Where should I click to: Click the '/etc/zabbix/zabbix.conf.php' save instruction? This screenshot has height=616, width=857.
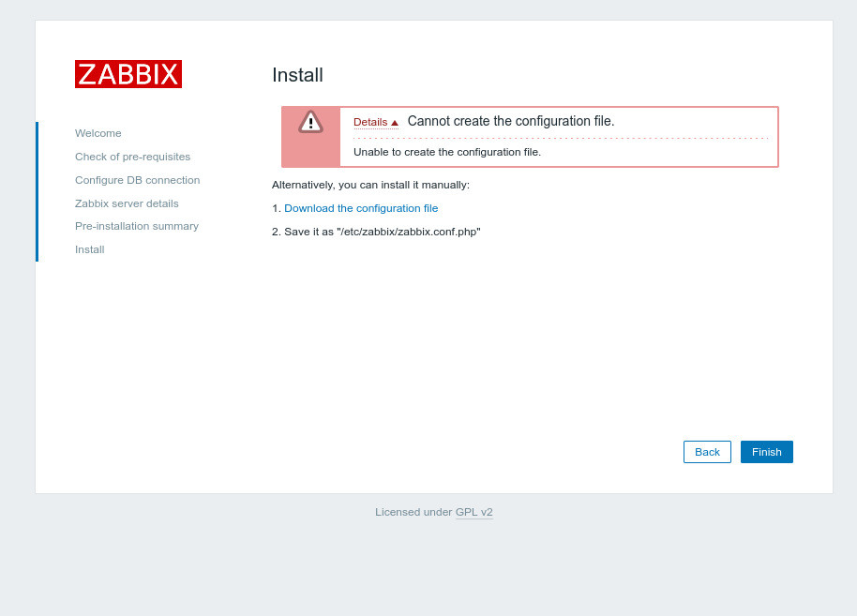pos(376,232)
